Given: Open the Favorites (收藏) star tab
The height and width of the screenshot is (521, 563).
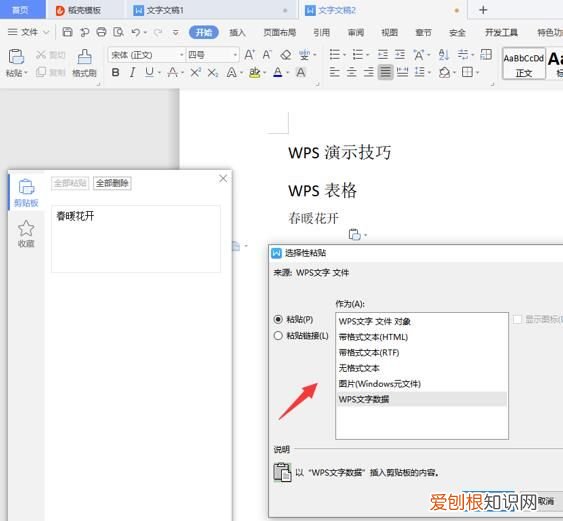Looking at the screenshot, I should pyautogui.click(x=26, y=233).
